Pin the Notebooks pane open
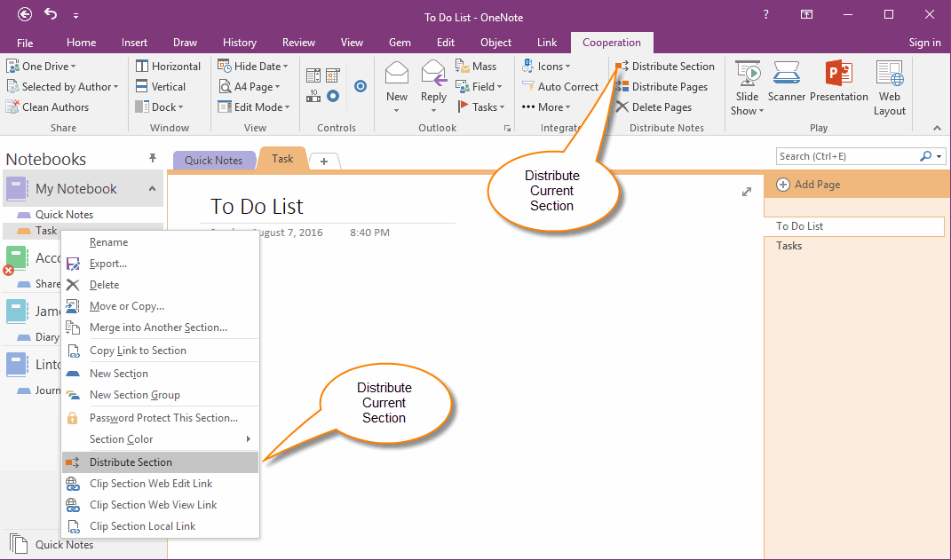The image size is (951, 560). [152, 157]
